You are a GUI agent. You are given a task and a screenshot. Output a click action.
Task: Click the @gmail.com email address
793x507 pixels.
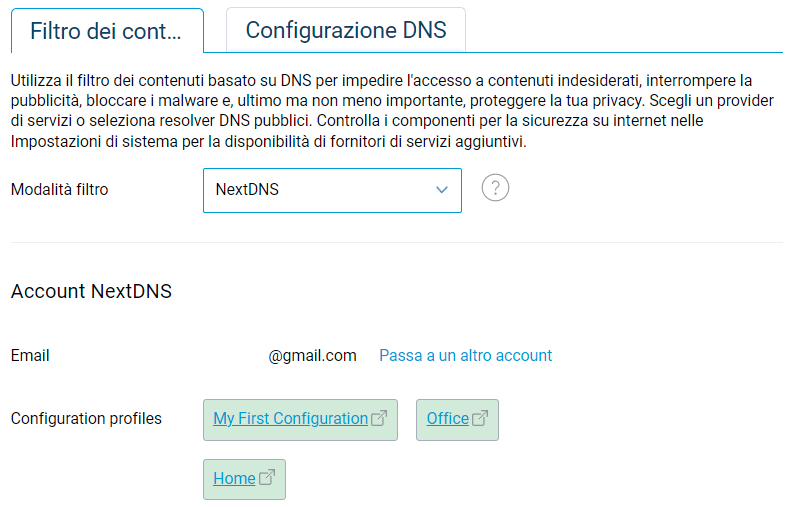312,355
